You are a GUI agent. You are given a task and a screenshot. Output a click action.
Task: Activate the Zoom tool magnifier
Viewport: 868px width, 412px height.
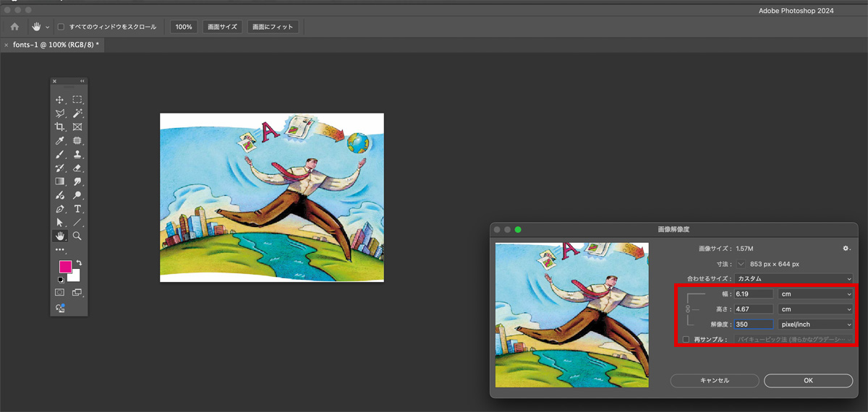[x=77, y=236]
